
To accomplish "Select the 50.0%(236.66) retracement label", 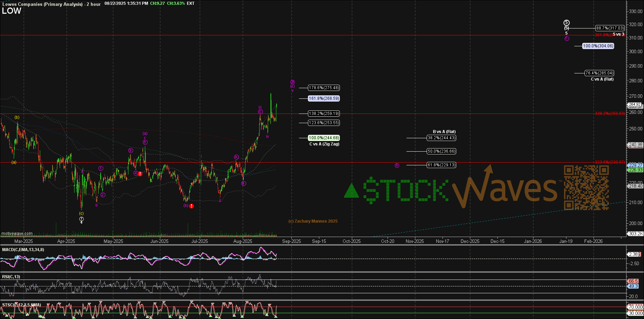I will 441,151.
